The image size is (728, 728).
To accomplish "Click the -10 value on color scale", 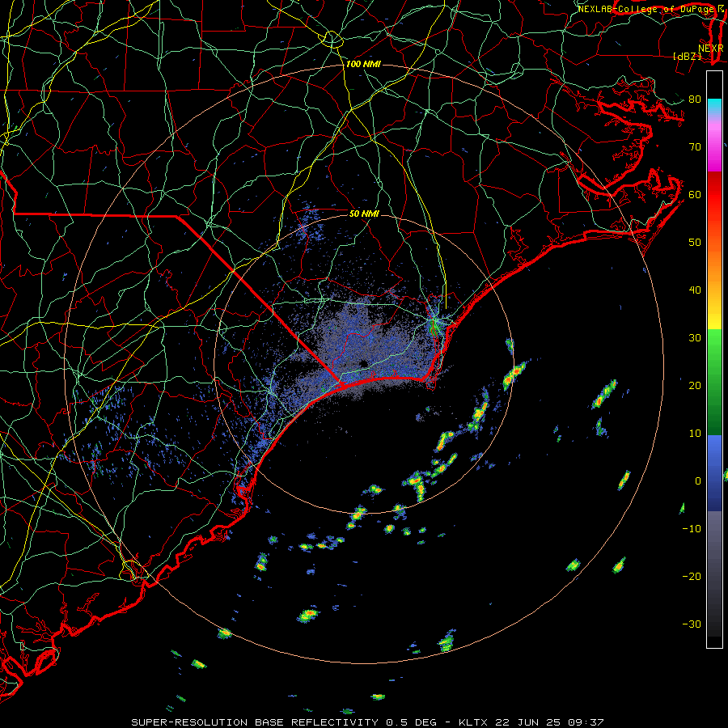I will click(x=692, y=529).
